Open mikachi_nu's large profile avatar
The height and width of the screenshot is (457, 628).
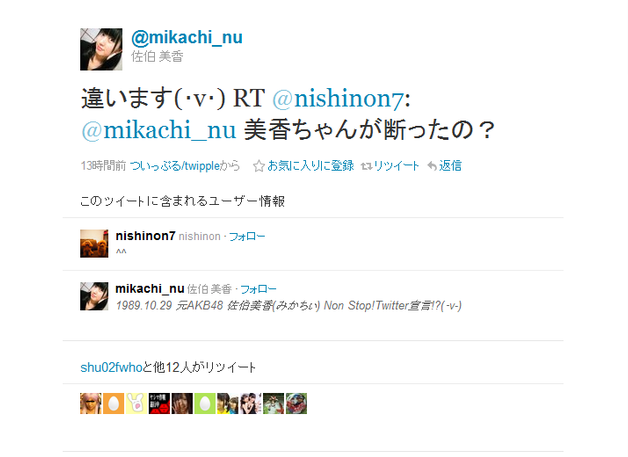point(101,49)
